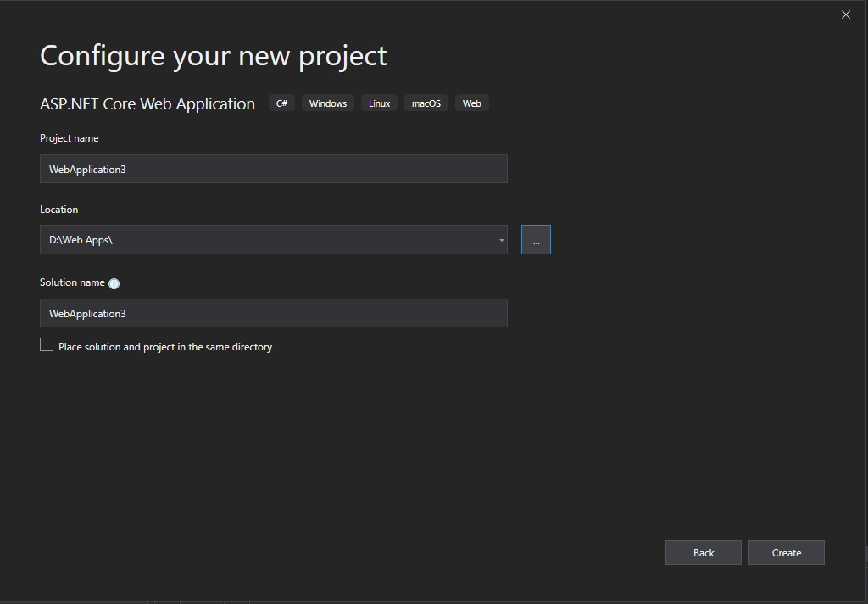
Task: Close the configure project dialog
Action: tap(845, 15)
